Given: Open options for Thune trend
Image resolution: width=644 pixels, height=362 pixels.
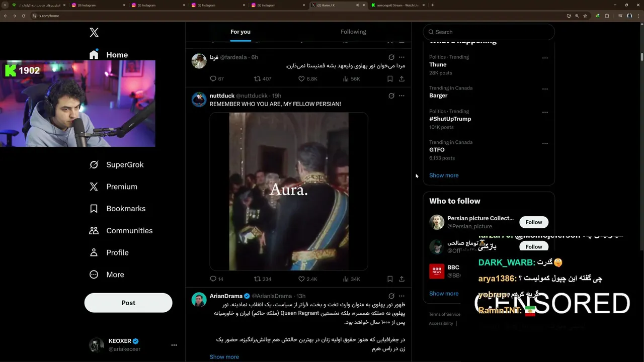Looking at the screenshot, I should pyautogui.click(x=545, y=58).
